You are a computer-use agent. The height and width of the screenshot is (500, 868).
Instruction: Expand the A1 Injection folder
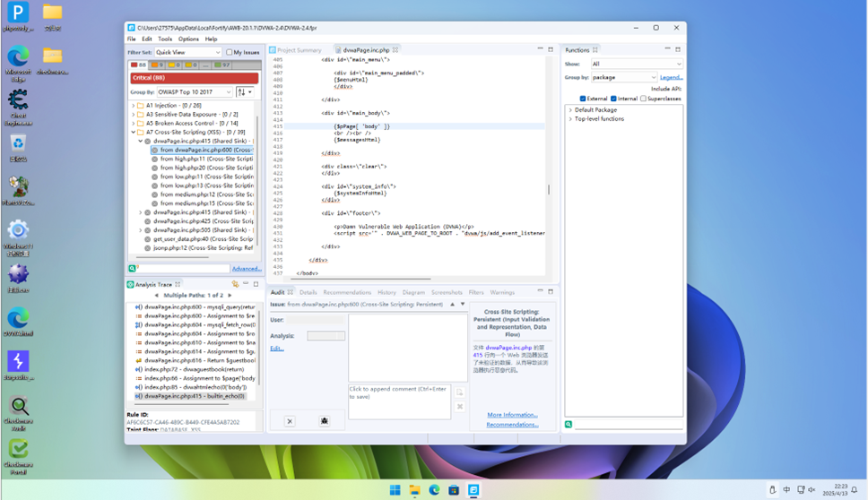coord(134,105)
